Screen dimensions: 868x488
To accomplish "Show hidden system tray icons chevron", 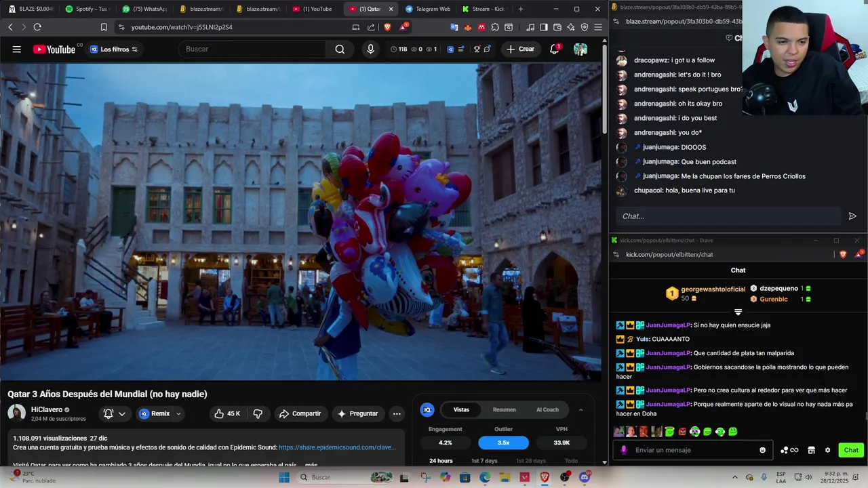I will pyautogui.click(x=736, y=477).
